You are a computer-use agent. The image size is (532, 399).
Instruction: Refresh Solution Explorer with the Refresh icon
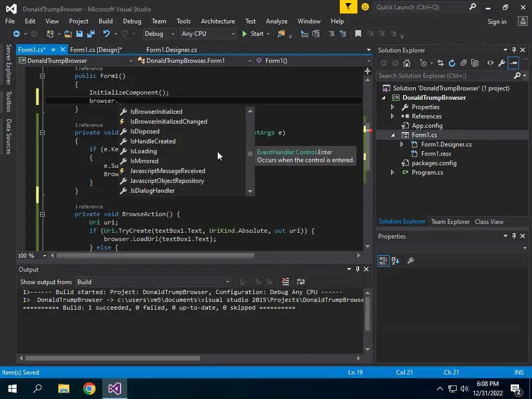point(452,63)
